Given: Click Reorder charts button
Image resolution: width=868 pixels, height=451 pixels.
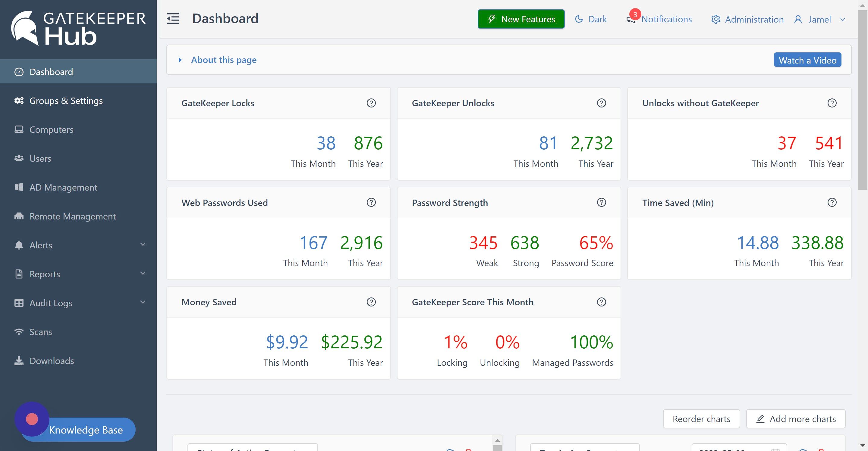Looking at the screenshot, I should (701, 419).
